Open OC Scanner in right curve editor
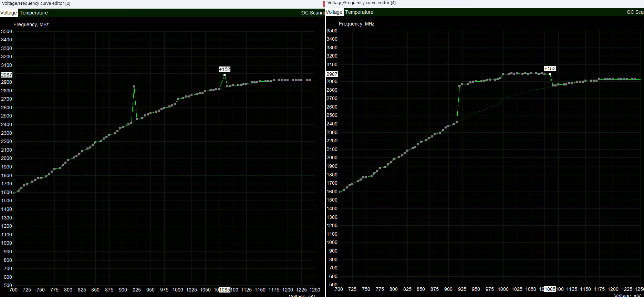 coord(634,12)
